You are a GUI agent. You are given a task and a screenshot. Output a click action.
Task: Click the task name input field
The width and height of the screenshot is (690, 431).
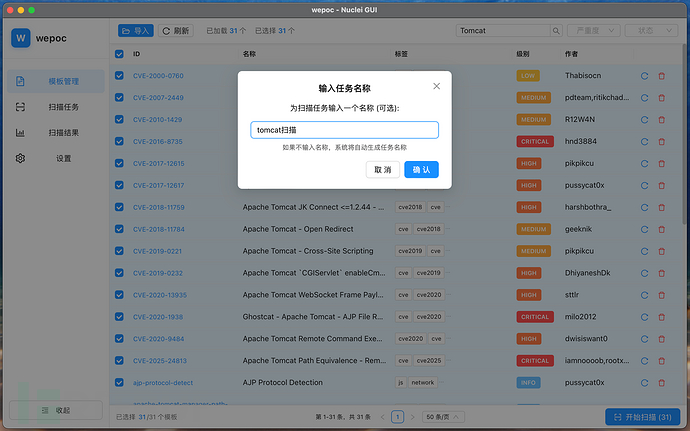pyautogui.click(x=344, y=130)
